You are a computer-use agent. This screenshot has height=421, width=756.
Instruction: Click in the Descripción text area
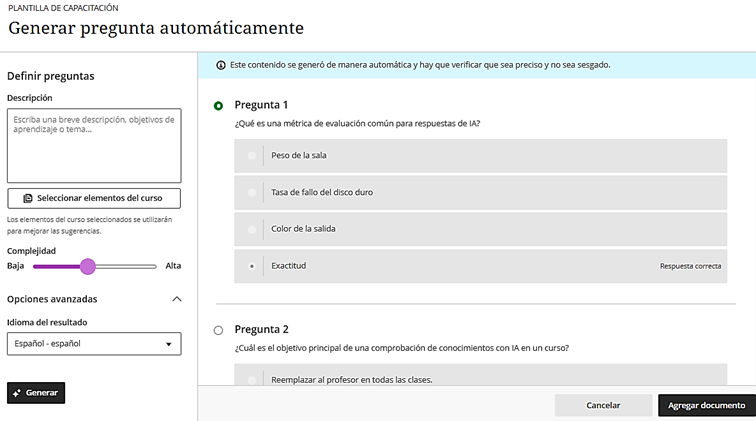[x=94, y=145]
